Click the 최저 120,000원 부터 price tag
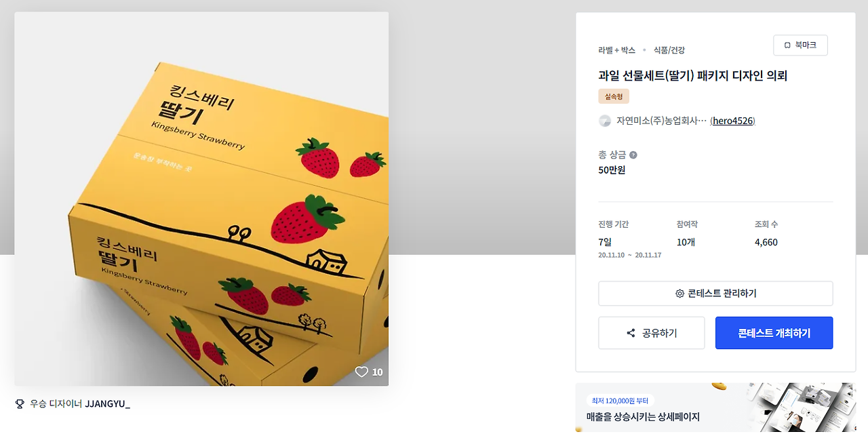Viewport: 868px width, 436px height. click(x=620, y=400)
